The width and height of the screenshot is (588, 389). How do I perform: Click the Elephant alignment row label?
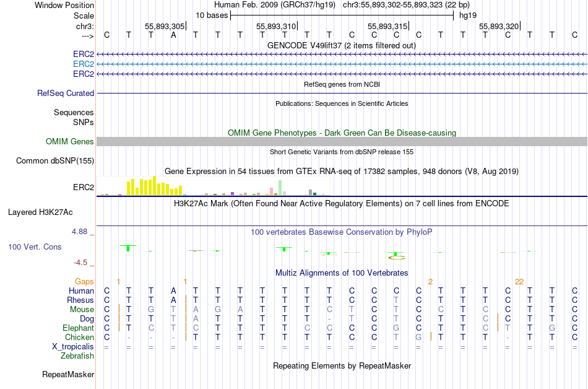[78, 328]
